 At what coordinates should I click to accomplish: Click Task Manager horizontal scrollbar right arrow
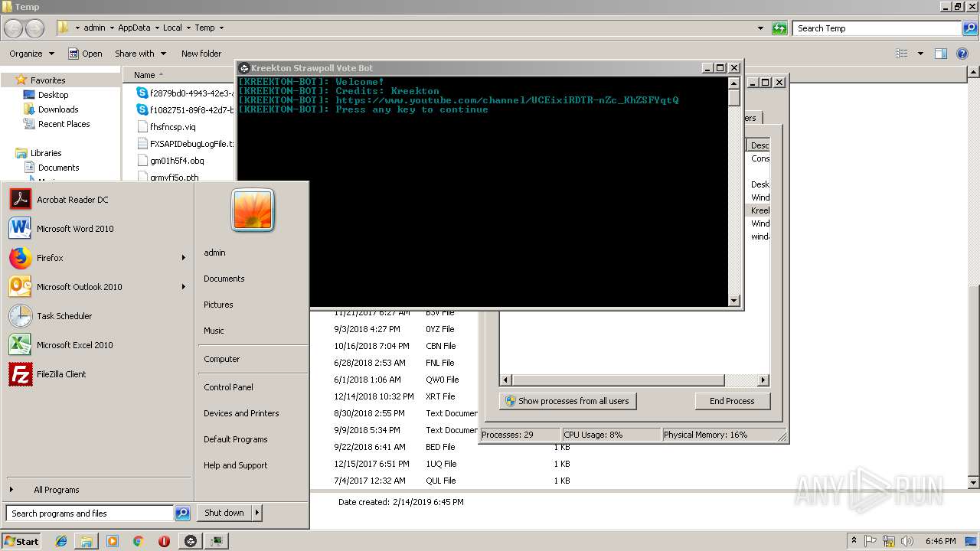pyautogui.click(x=763, y=380)
